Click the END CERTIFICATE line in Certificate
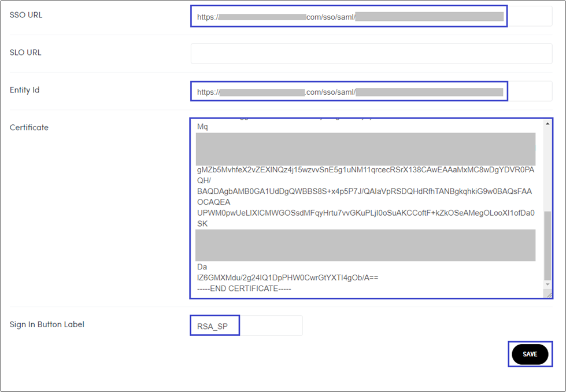This screenshot has width=566, height=392. [x=242, y=288]
